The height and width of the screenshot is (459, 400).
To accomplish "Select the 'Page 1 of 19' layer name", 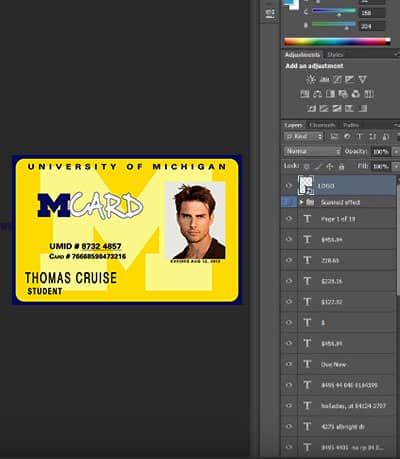I will [x=338, y=219].
